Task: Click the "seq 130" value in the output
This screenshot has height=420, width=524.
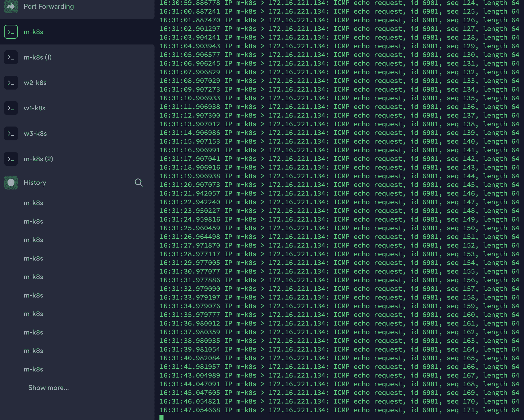Action: pyautogui.click(x=461, y=55)
